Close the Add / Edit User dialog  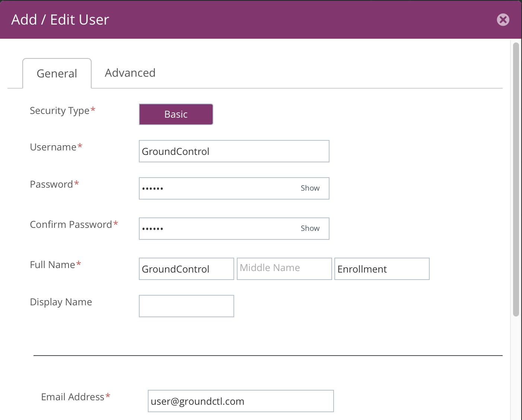coord(503,20)
